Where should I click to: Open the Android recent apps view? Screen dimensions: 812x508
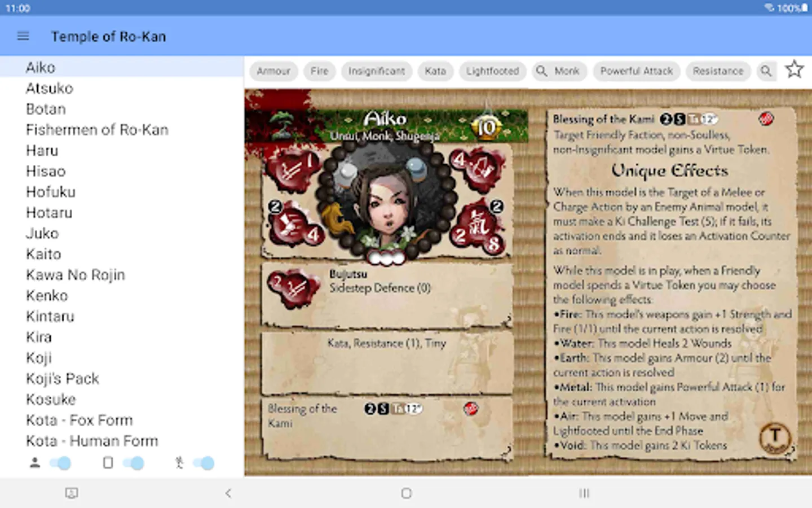pyautogui.click(x=584, y=493)
